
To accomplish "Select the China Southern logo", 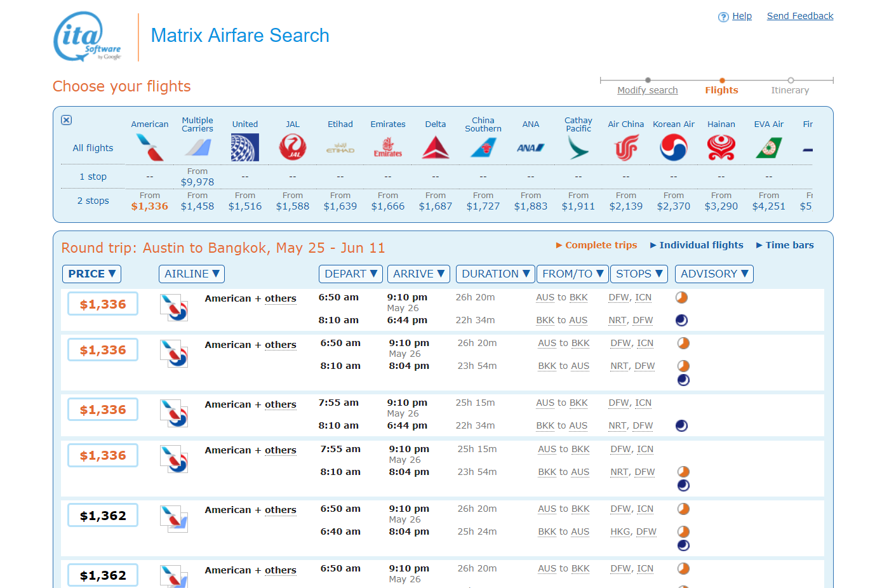I will point(483,148).
